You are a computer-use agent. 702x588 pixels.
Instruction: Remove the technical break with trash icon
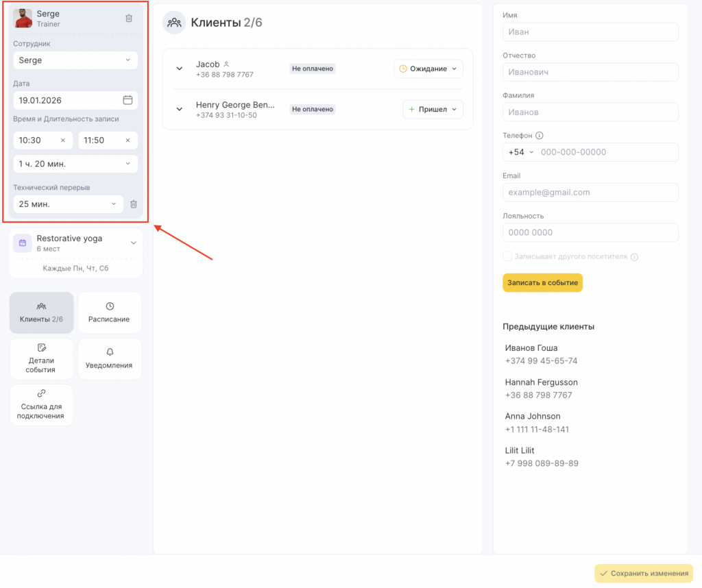click(134, 204)
